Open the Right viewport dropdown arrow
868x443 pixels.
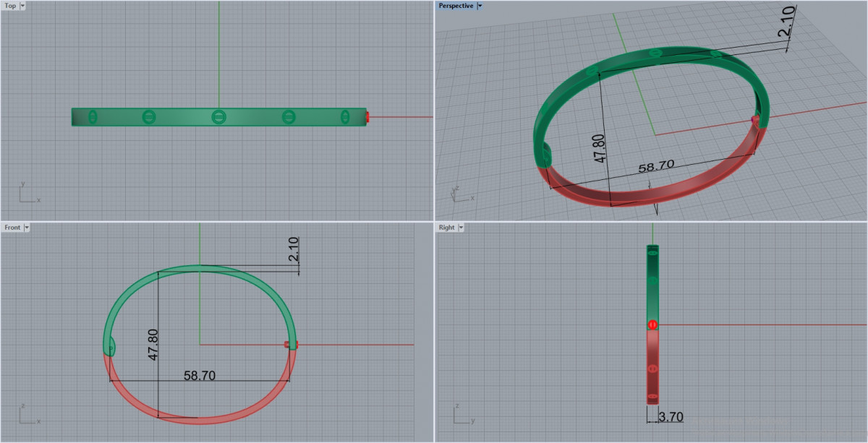pyautogui.click(x=461, y=227)
